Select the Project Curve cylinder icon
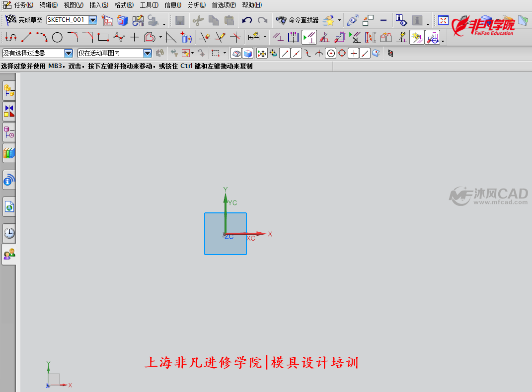Viewport: 532px width, 392px height. click(x=186, y=37)
